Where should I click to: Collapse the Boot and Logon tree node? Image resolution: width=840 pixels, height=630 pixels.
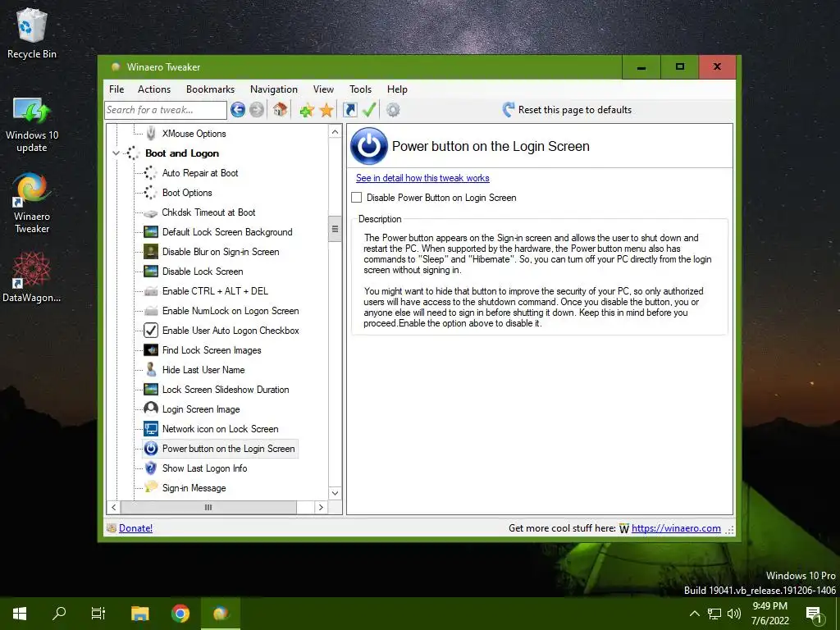116,153
